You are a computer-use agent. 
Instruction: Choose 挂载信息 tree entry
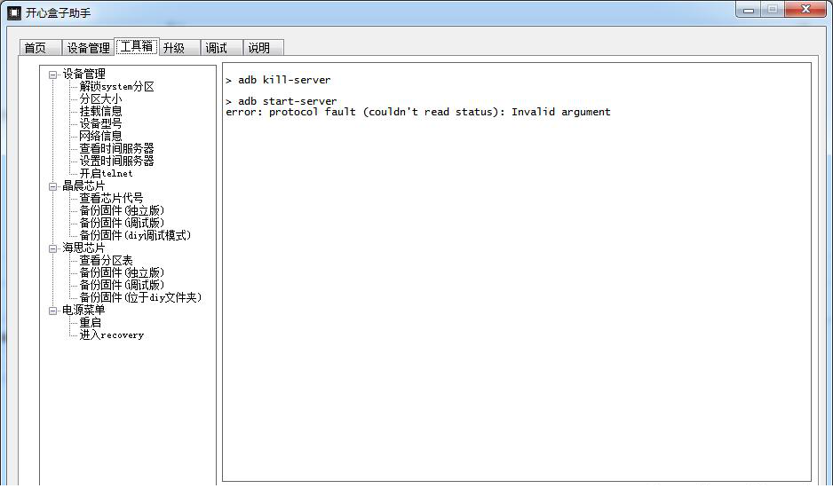(x=100, y=111)
